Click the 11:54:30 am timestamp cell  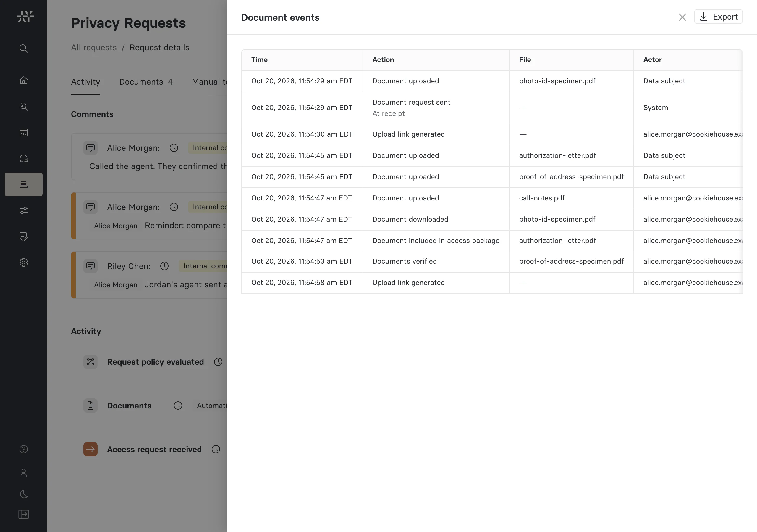(302, 134)
